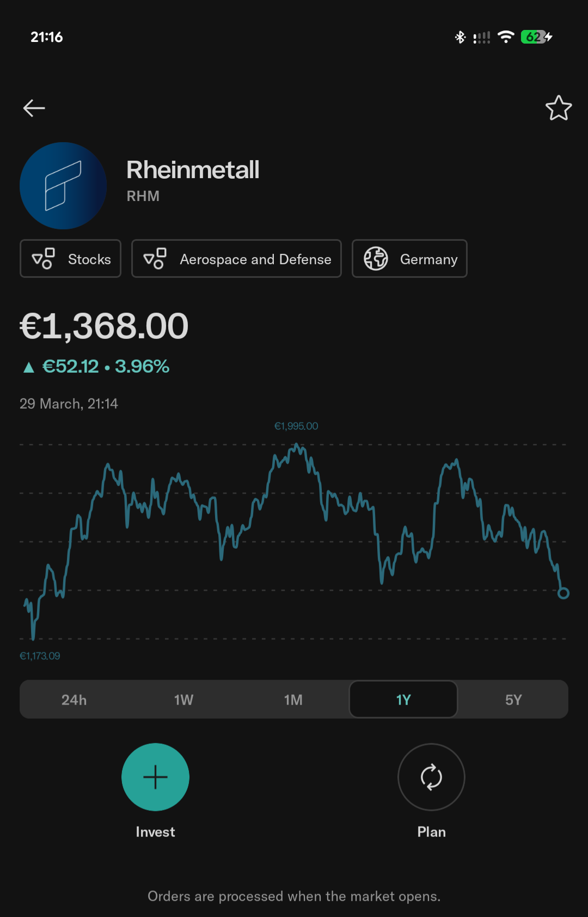Screen dimensions: 588x917
Task: Open the Aerospace and Defense tag
Action: click(236, 259)
